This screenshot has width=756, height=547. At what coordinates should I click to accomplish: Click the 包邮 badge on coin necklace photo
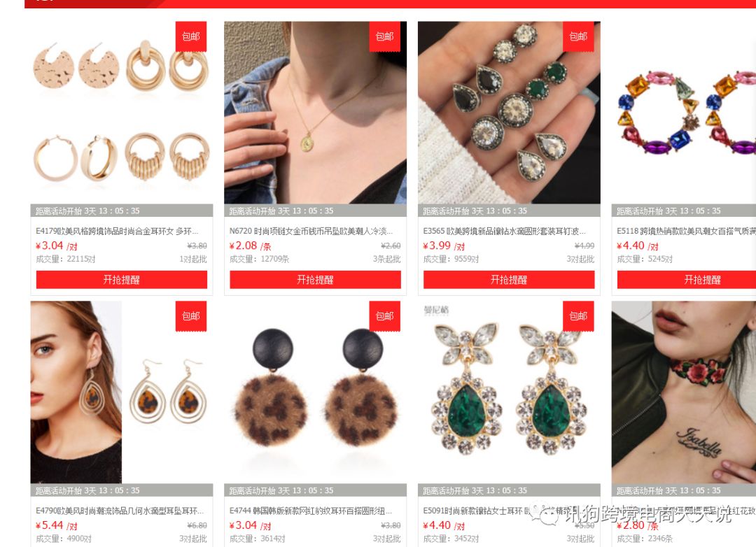tap(385, 36)
